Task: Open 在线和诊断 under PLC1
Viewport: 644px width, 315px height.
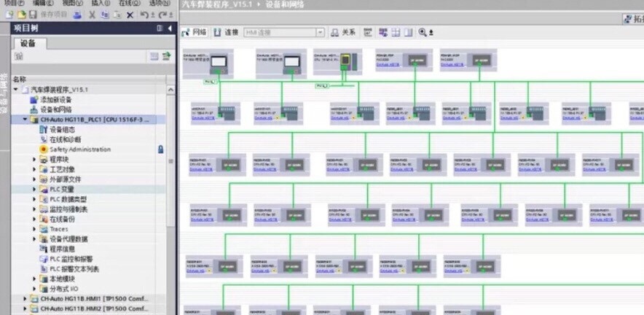Action: point(66,139)
